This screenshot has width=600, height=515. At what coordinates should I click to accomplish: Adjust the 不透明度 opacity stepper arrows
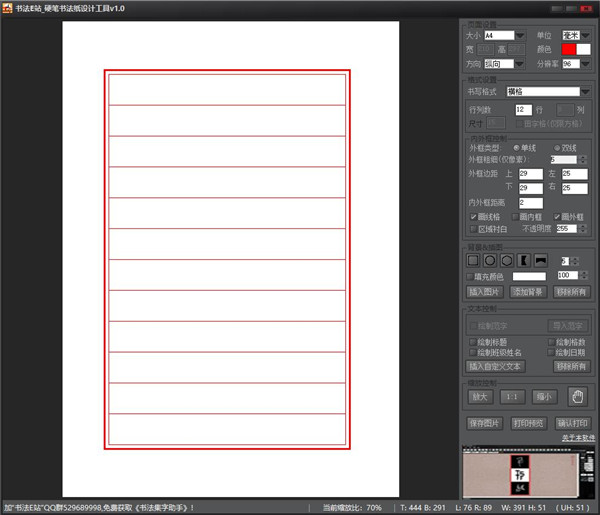583,228
